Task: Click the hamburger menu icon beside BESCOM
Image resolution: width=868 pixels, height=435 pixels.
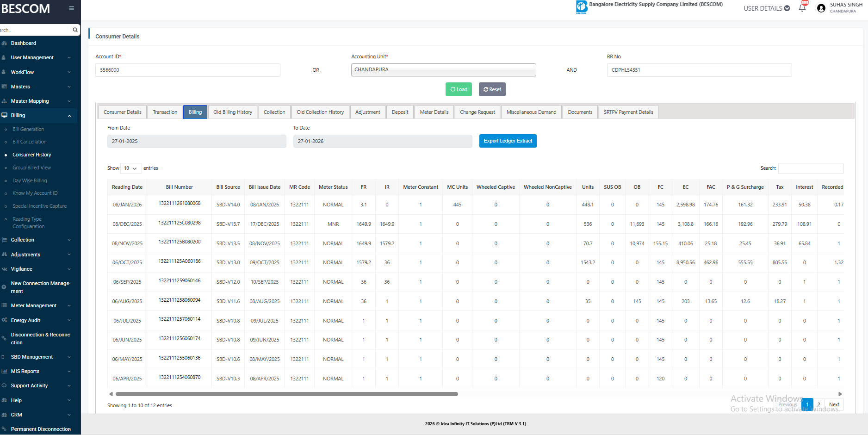Action: pos(71,8)
